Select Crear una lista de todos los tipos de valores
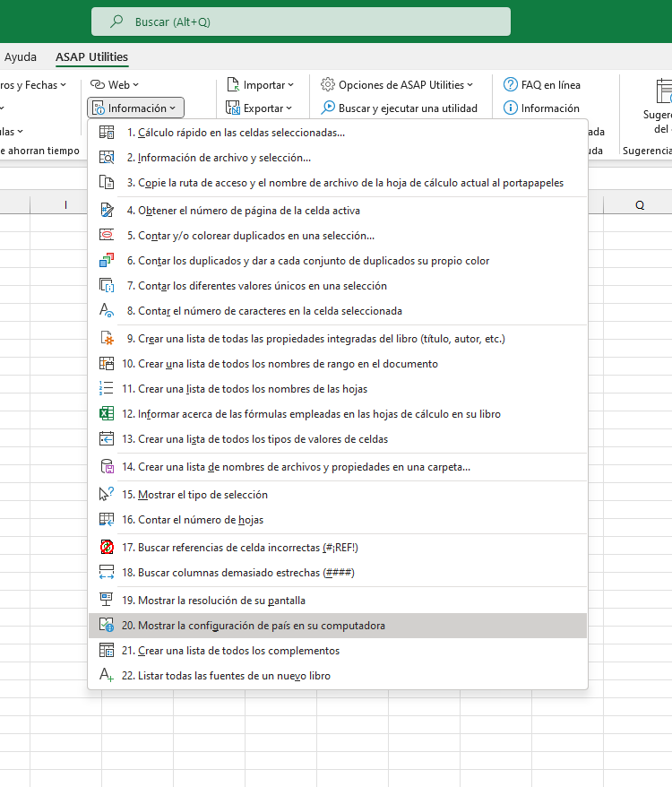The height and width of the screenshot is (787, 672). 337,439
